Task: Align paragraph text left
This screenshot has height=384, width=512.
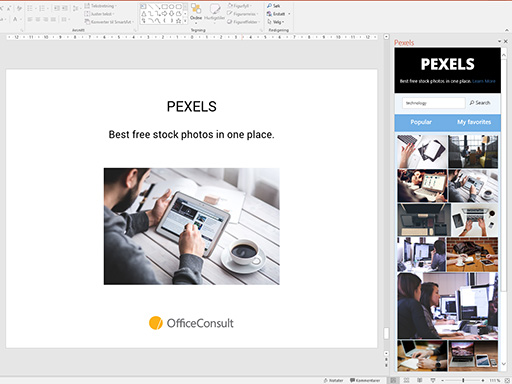Action: [x=30, y=20]
